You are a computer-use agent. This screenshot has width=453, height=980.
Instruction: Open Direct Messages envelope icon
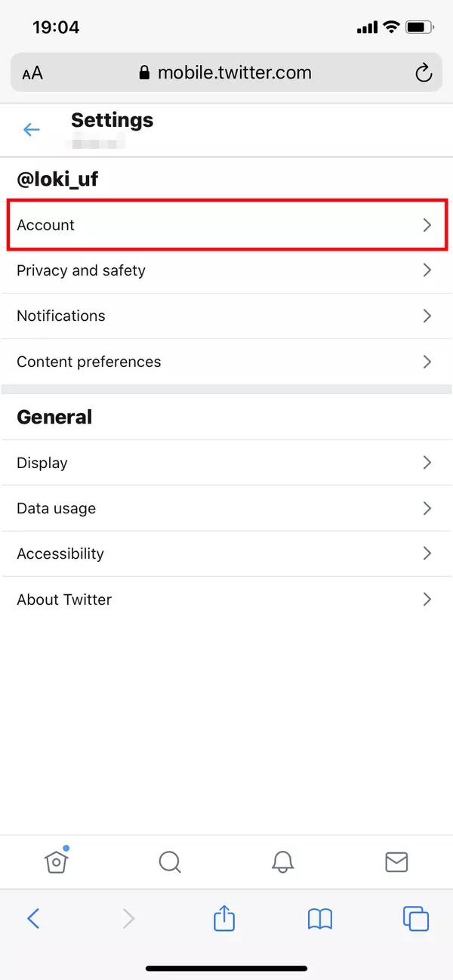point(396,861)
